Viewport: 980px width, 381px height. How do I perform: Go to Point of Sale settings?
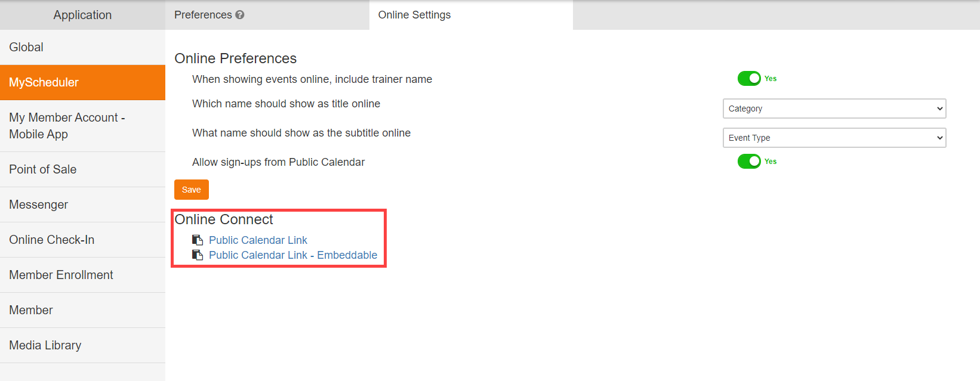click(x=82, y=169)
